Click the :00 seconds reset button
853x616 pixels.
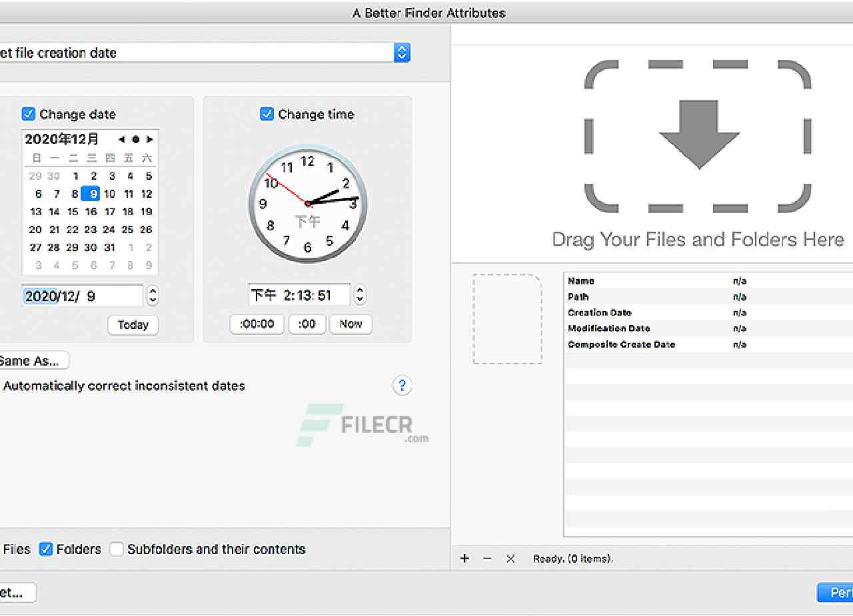click(307, 324)
